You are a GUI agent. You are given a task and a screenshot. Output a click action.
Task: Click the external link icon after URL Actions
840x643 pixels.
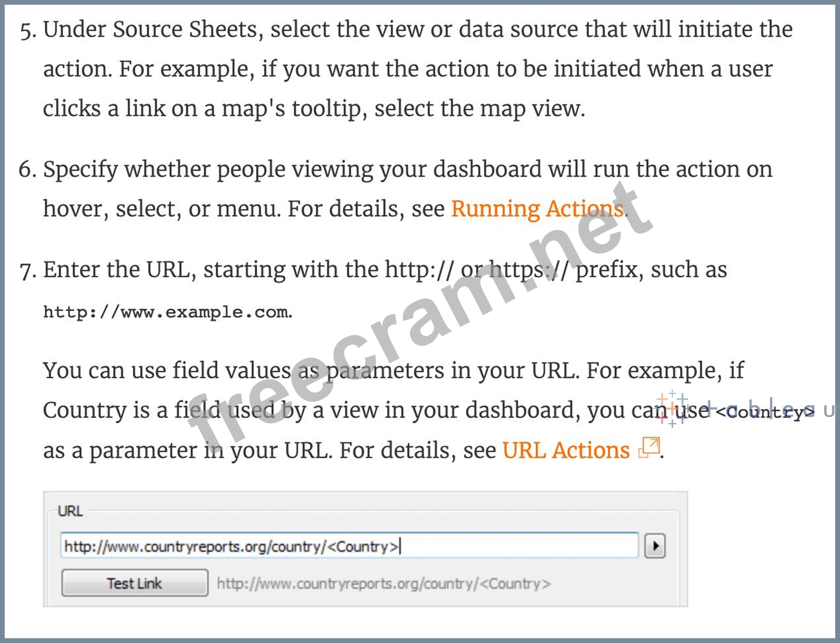click(x=649, y=448)
